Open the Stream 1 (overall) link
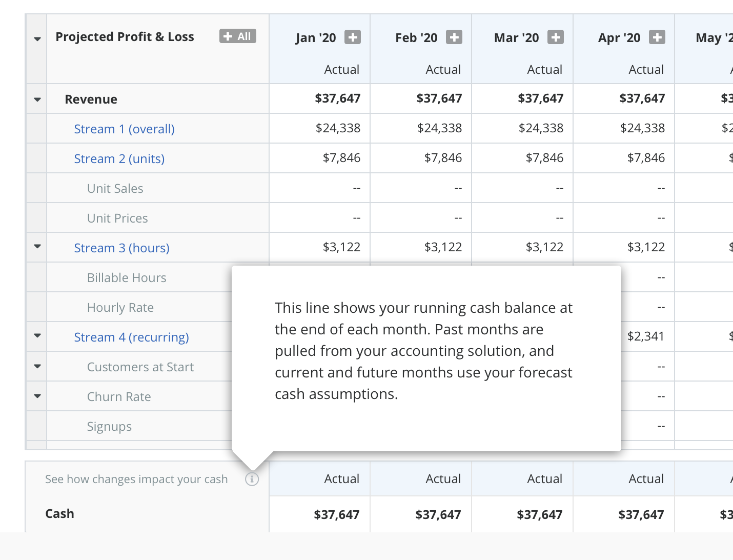This screenshot has width=733, height=560. click(x=124, y=129)
